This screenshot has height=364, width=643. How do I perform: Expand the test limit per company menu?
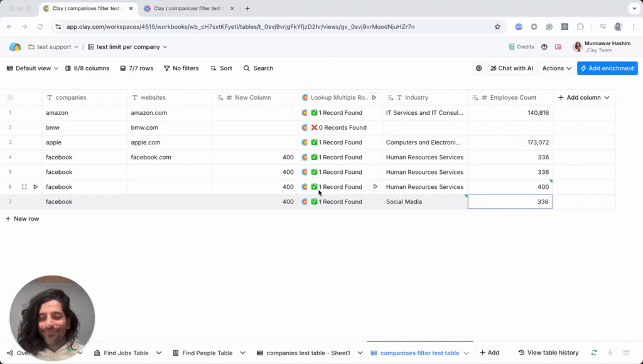point(127,47)
